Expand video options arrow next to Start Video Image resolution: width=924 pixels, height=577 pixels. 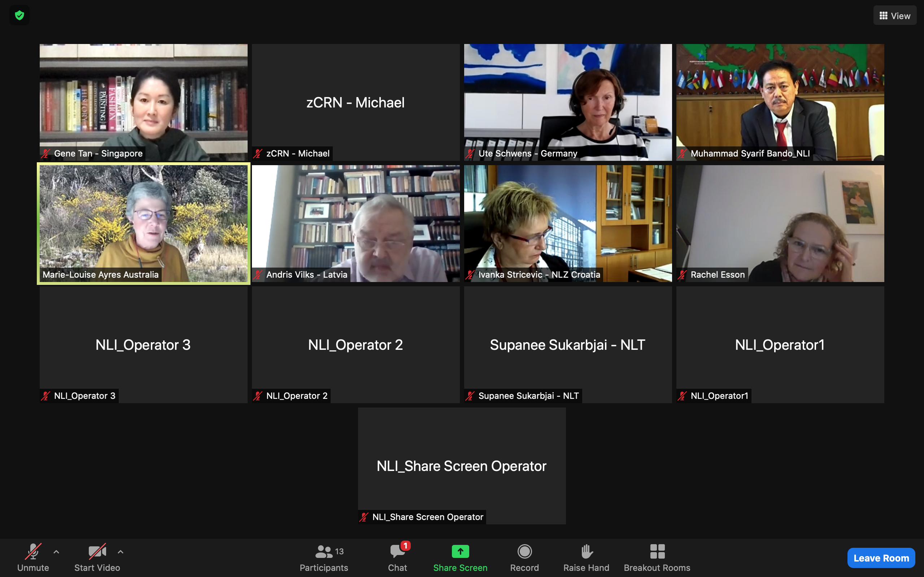coord(120,551)
